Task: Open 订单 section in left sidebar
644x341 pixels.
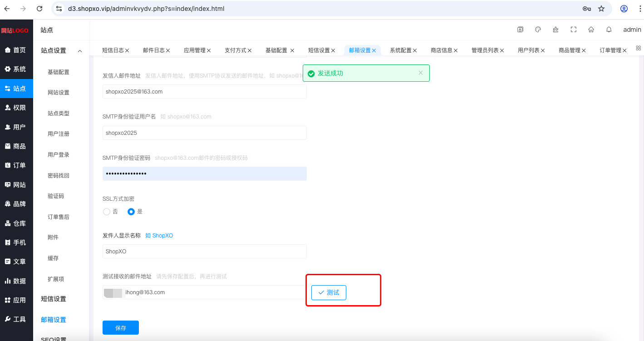Action: [x=16, y=165]
